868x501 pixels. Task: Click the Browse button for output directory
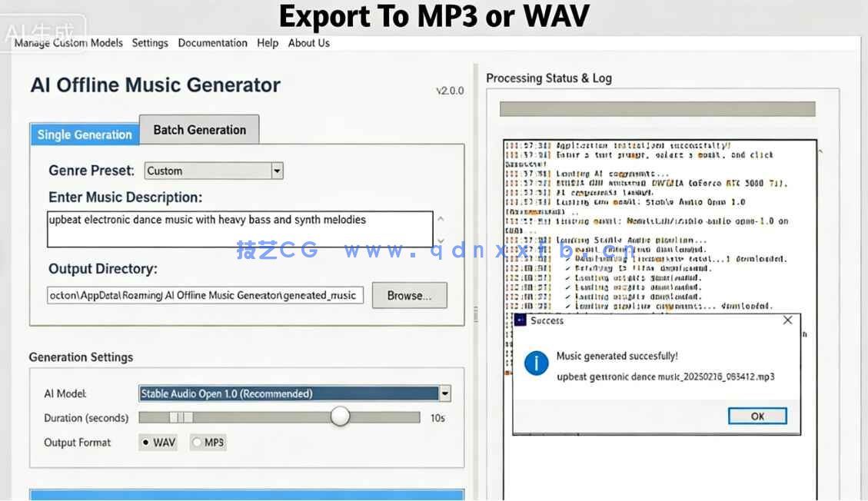(x=409, y=295)
